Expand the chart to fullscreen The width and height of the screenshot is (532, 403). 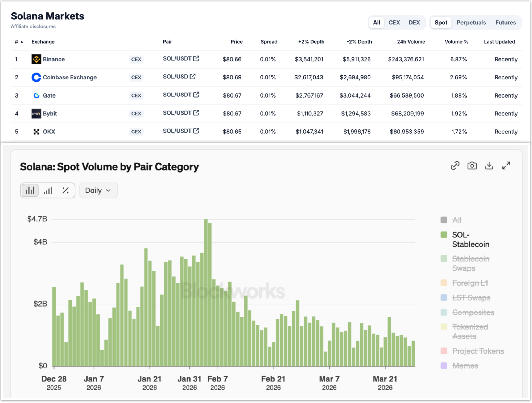[x=506, y=166]
